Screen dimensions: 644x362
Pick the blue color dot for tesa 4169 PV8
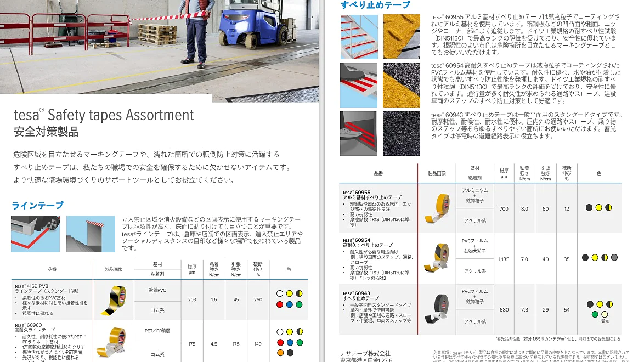(290, 304)
